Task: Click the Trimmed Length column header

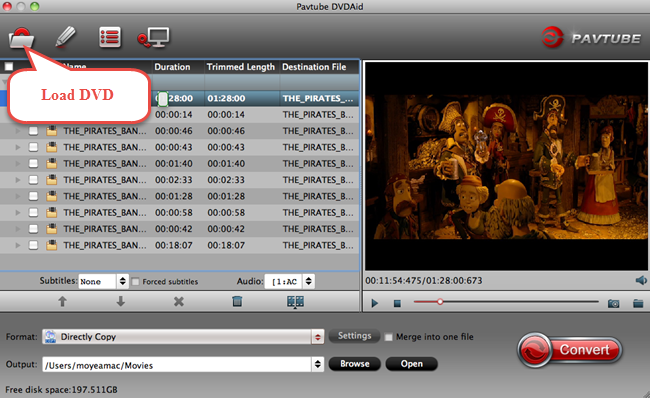Action: pos(241,67)
